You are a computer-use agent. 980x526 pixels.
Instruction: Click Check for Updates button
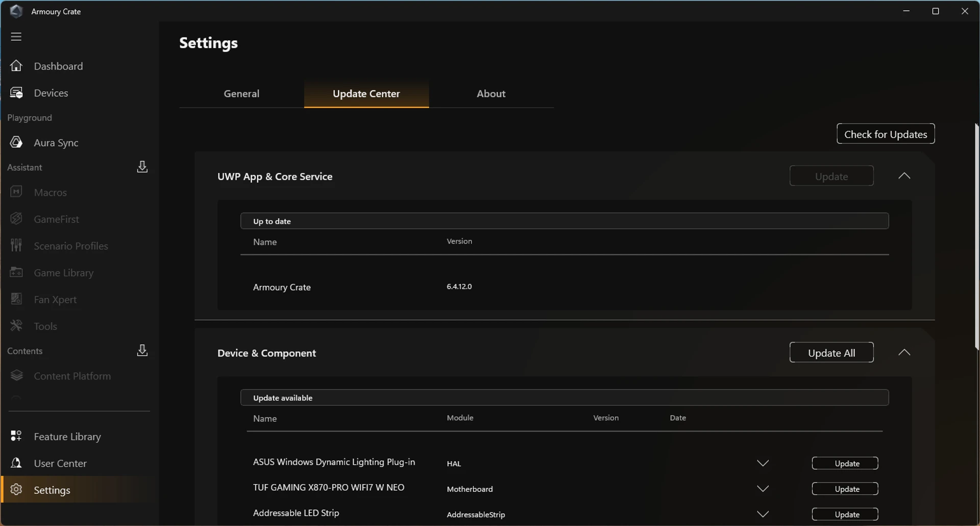click(x=886, y=134)
